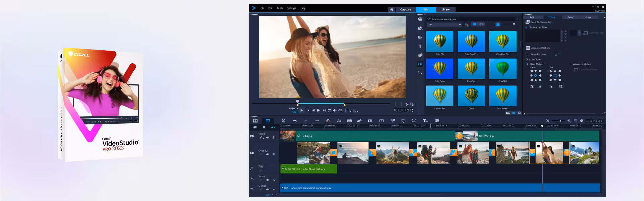The width and height of the screenshot is (644, 201).
Task: Expand the Music1 track chevron
Action: (274, 189)
